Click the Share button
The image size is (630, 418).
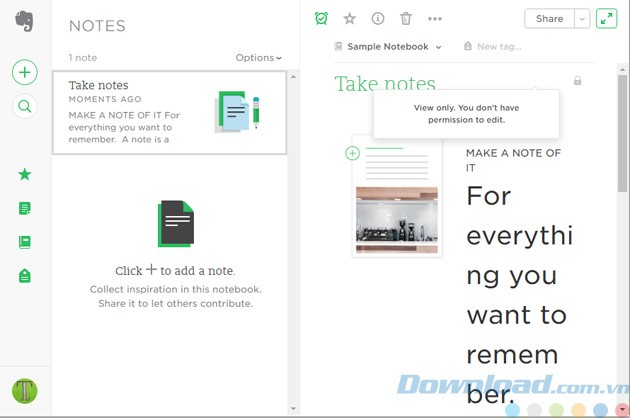[x=549, y=18]
